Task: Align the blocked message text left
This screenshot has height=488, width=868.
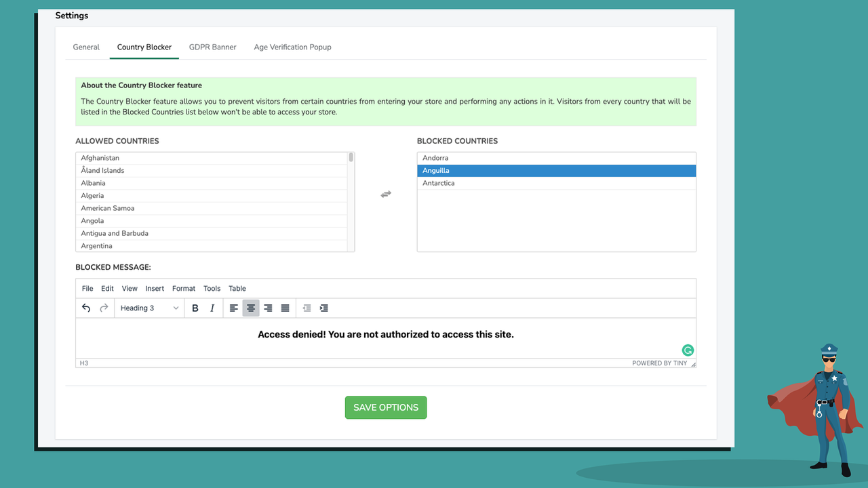Action: [x=234, y=308]
